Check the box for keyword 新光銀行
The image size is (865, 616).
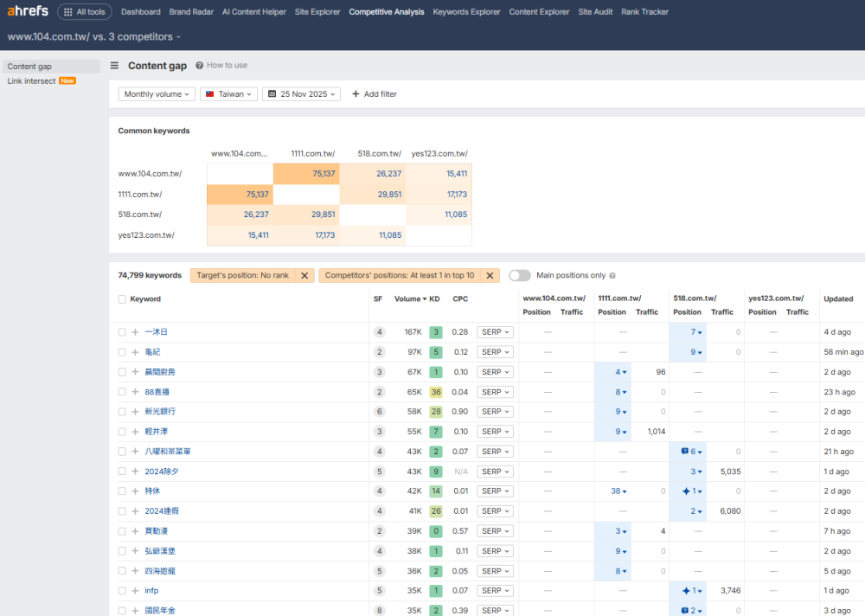(122, 412)
